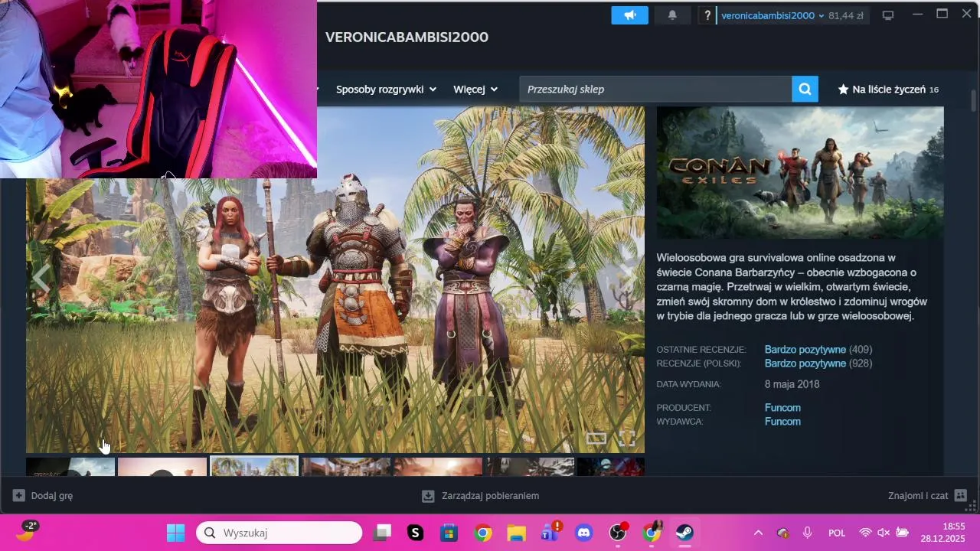
Task: Open the weather widget showing -2°
Action: (x=27, y=530)
